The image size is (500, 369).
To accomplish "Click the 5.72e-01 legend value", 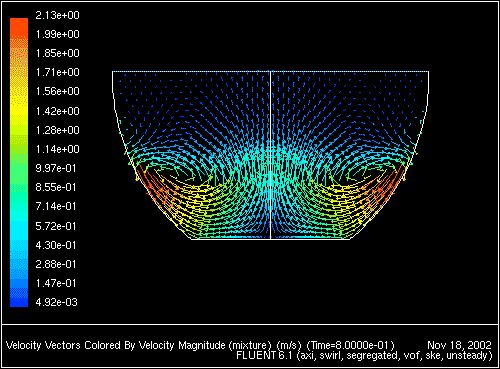I will point(56,226).
